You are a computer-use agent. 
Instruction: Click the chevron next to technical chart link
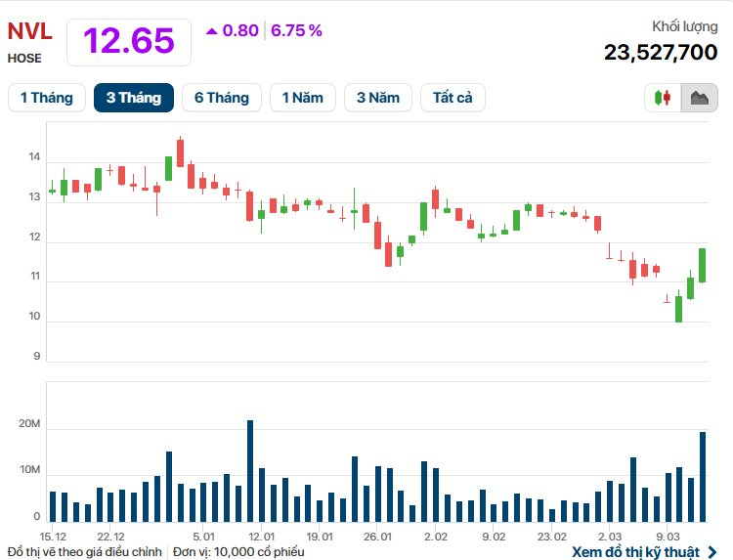[x=711, y=552]
